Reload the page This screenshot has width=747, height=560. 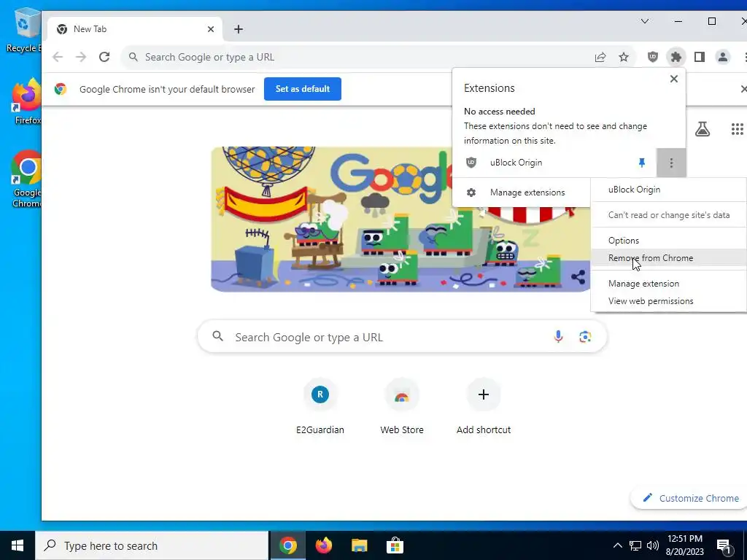104,57
